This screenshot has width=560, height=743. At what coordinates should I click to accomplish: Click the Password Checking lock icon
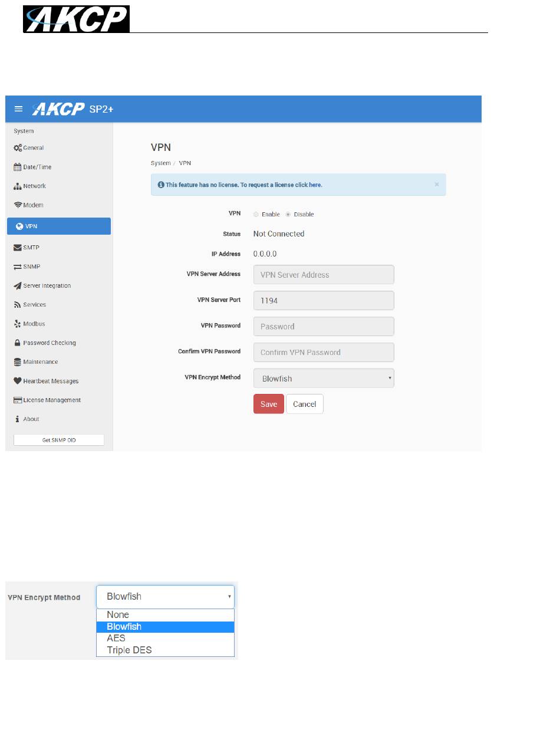[x=18, y=343]
